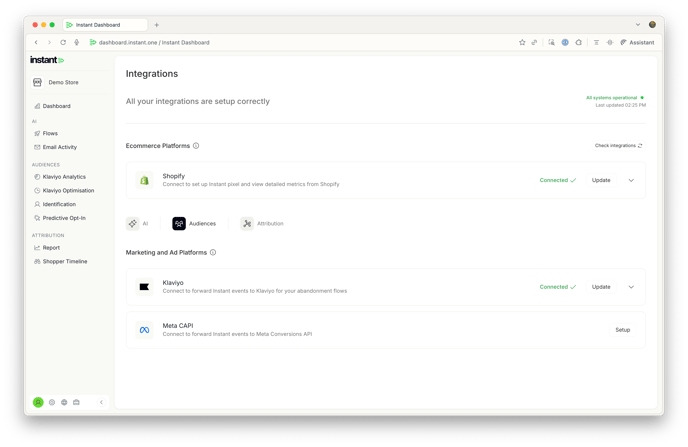The width and height of the screenshot is (688, 447).
Task: Bookmark the page with the star icon
Action: 522,43
